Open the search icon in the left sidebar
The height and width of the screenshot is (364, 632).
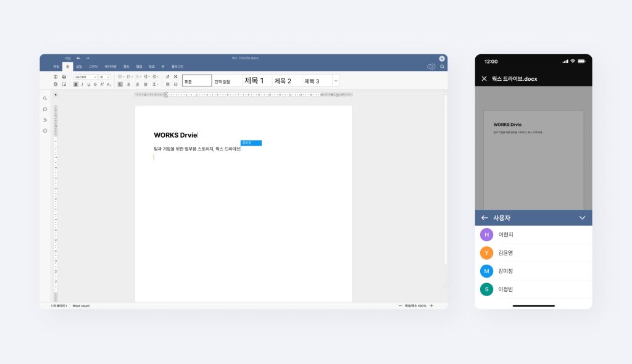[45, 98]
